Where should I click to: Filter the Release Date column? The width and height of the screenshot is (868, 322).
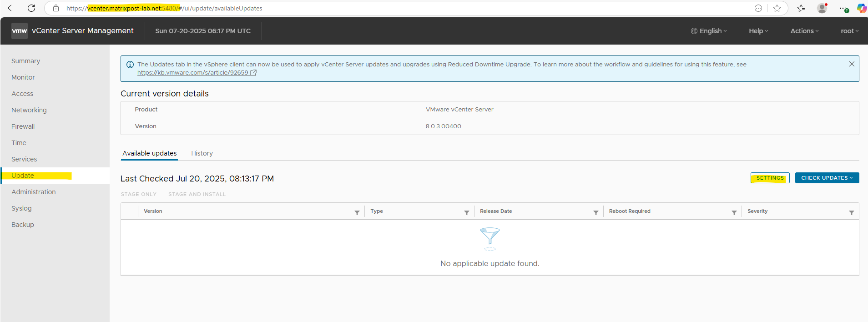(596, 212)
